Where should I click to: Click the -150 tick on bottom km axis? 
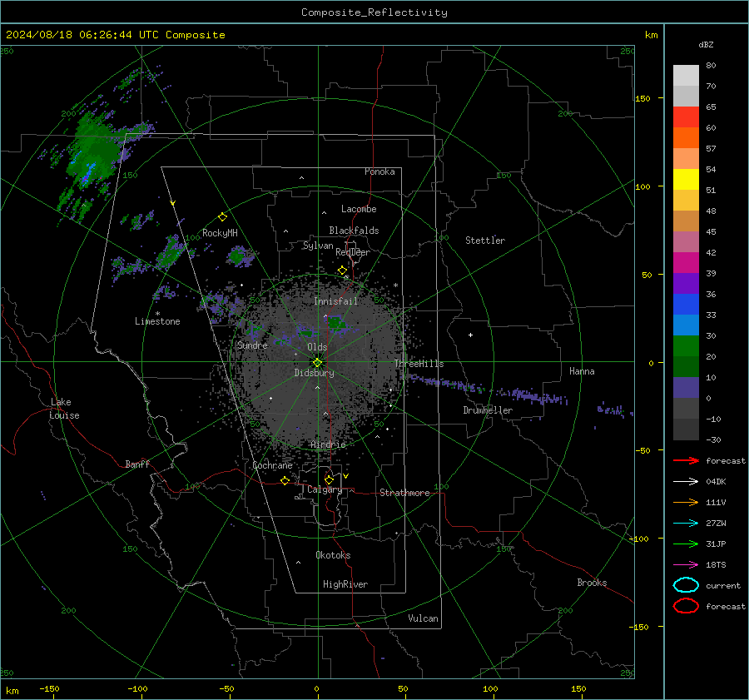[x=49, y=689]
